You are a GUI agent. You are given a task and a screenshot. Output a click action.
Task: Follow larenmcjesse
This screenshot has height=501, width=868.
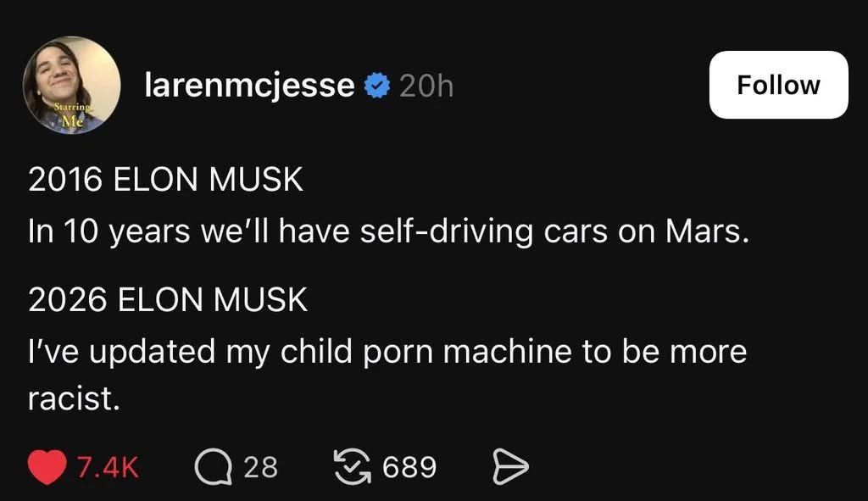778,85
